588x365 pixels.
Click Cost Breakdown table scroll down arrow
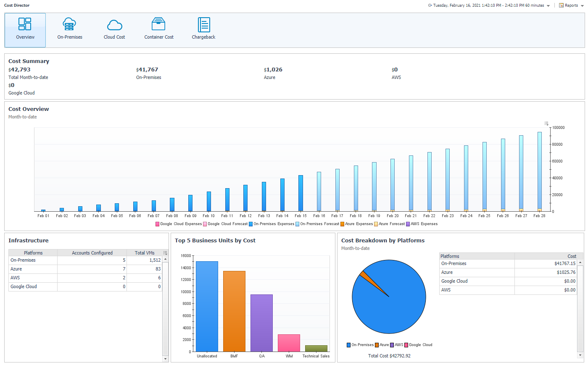[x=580, y=355]
